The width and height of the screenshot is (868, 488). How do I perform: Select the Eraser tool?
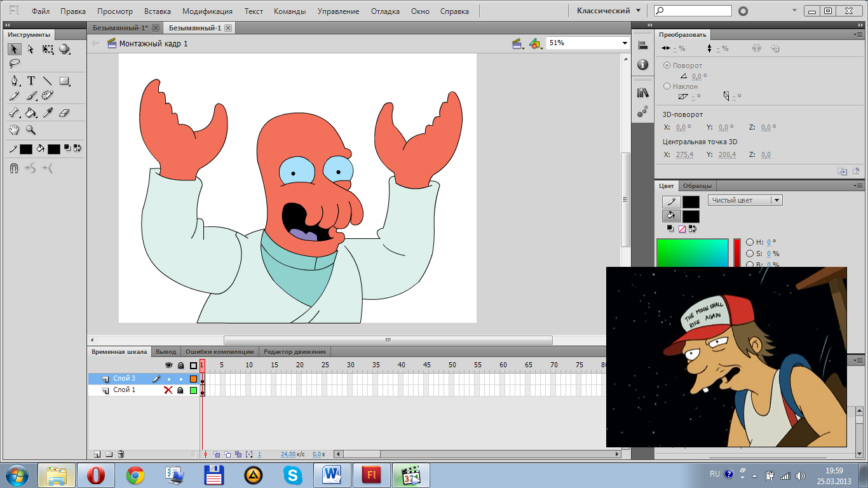pos(64,112)
